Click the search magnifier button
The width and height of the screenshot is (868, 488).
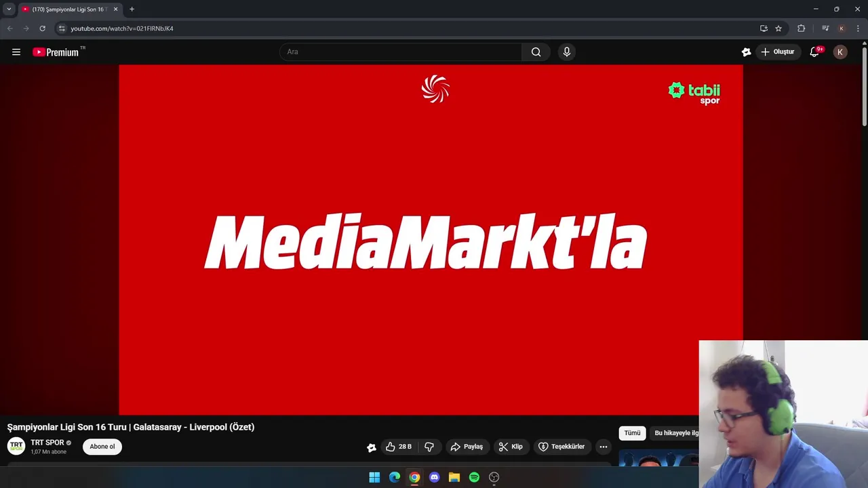[536, 52]
